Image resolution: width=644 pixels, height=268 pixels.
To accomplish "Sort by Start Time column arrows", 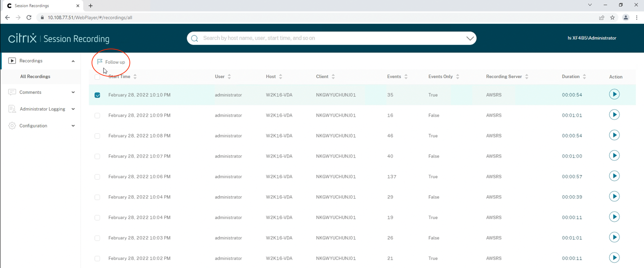I will 135,77.
